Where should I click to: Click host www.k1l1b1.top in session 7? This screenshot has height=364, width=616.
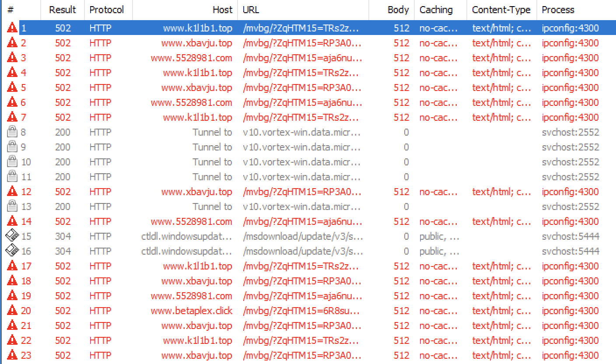tap(197, 117)
